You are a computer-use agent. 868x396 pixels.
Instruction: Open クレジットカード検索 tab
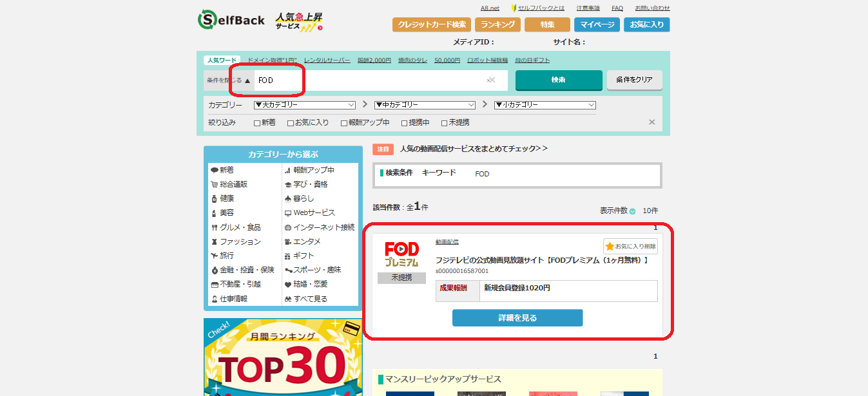tap(432, 24)
